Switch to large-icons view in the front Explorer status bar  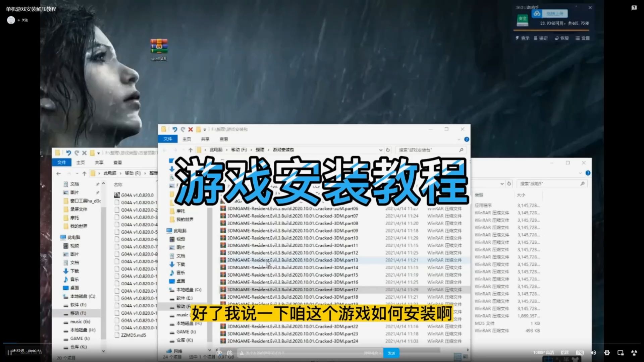tap(465, 357)
